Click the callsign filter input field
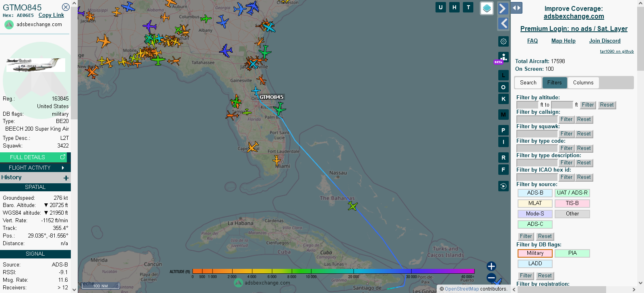This screenshot has height=293, width=644. (x=537, y=119)
